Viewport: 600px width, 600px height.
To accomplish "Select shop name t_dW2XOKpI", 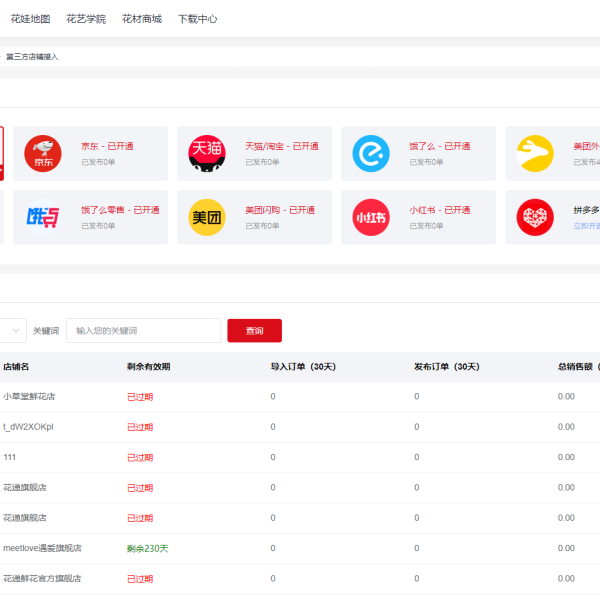I will (28, 427).
